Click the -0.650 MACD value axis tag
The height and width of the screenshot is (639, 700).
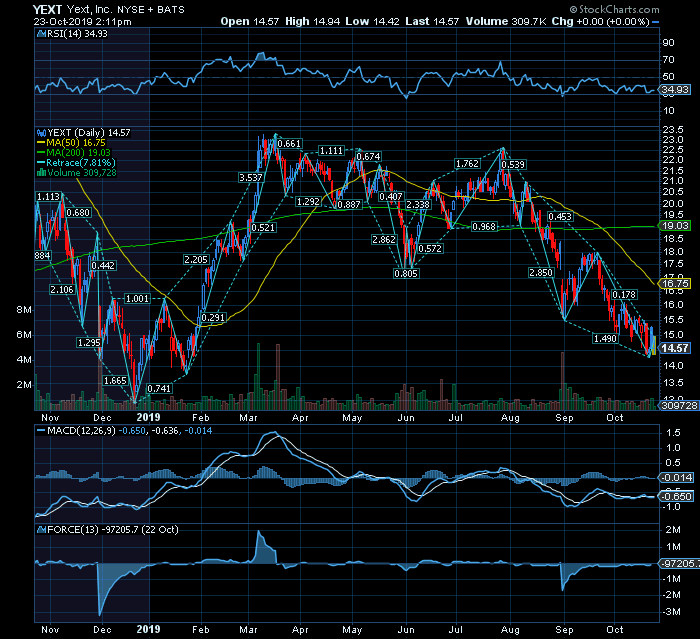click(x=677, y=497)
